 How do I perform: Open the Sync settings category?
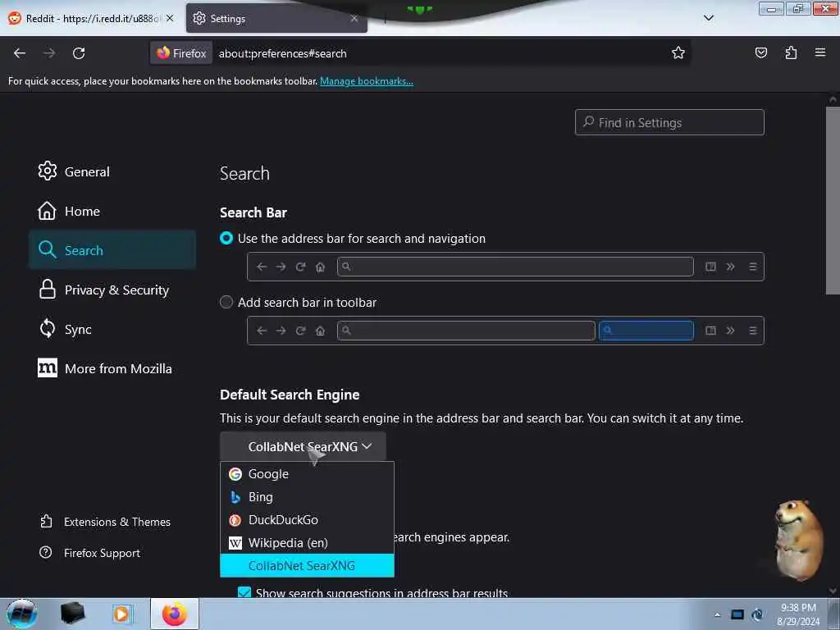coord(112,329)
